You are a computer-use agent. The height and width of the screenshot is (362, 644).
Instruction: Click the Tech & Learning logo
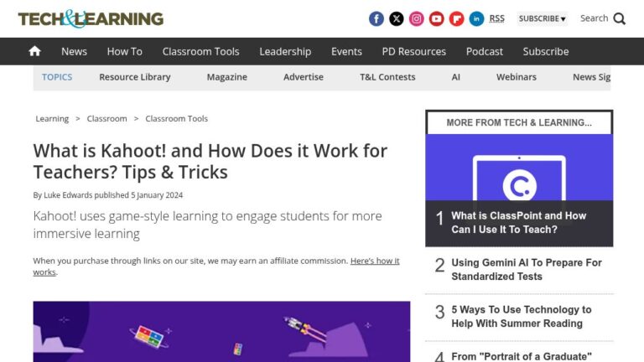click(91, 19)
